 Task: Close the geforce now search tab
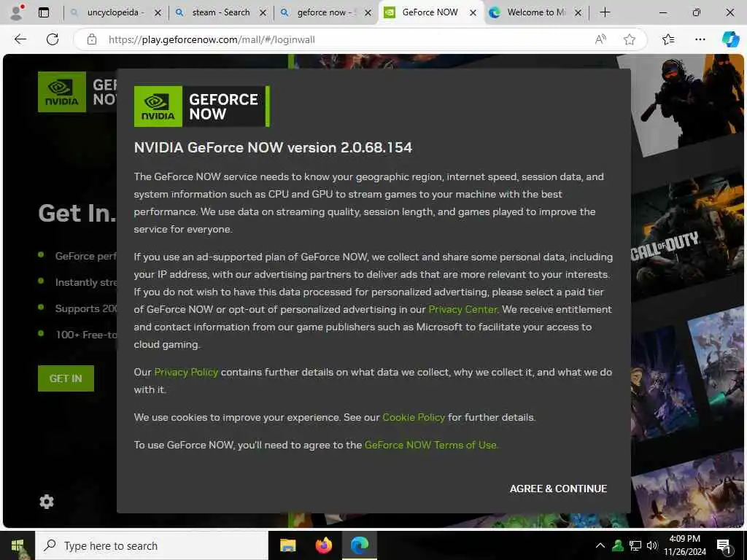click(368, 13)
